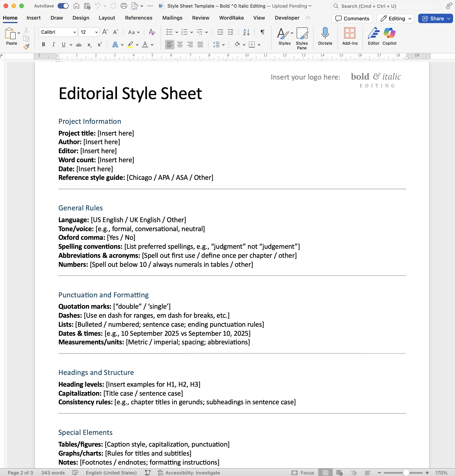Image resolution: width=455 pixels, height=476 pixels.
Task: Switch to the References tab
Action: 139,18
